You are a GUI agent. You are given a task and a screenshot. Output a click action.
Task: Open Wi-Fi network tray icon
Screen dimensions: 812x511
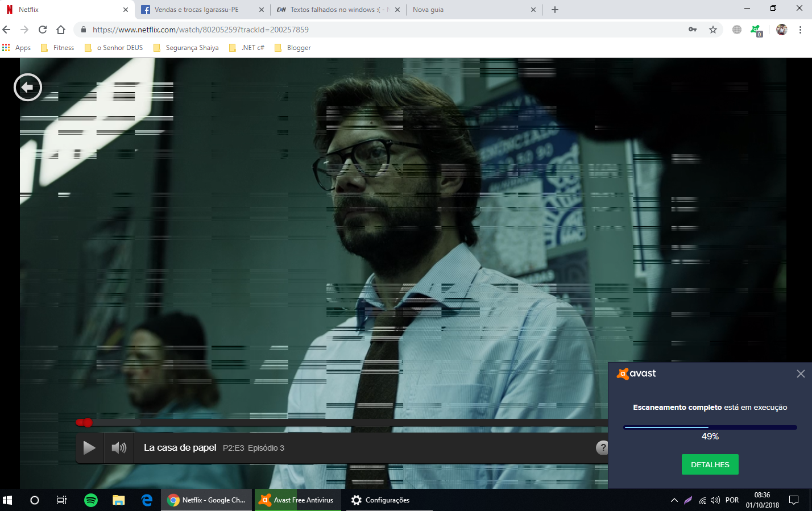(702, 500)
